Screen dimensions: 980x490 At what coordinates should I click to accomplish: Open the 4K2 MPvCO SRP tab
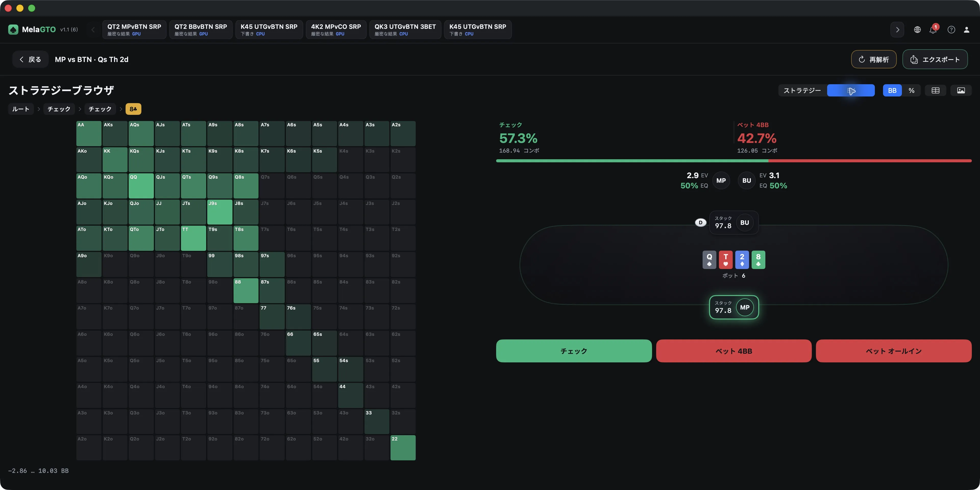click(x=336, y=30)
